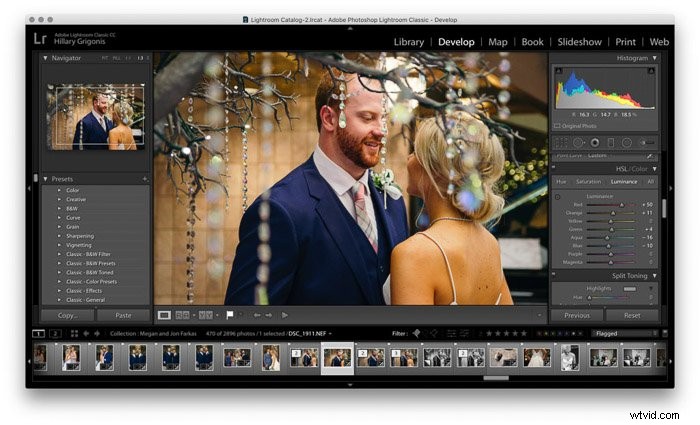The image size is (700, 425).
Task: Toggle shadow clipping indicator in histogram
Action: pos(558,71)
